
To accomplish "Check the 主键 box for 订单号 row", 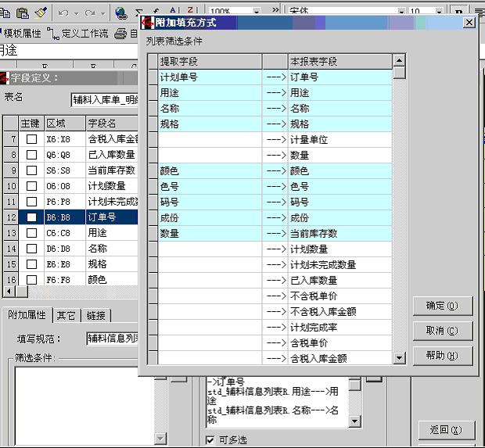I will (x=31, y=217).
